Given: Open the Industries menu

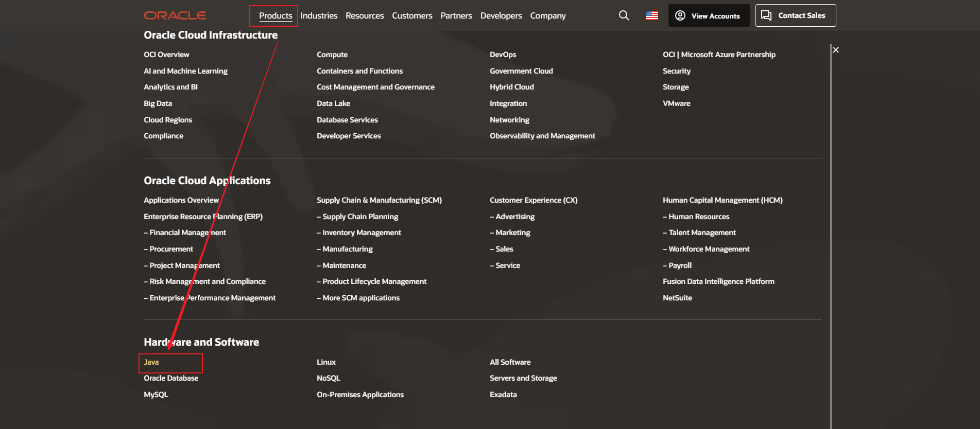Looking at the screenshot, I should [319, 15].
